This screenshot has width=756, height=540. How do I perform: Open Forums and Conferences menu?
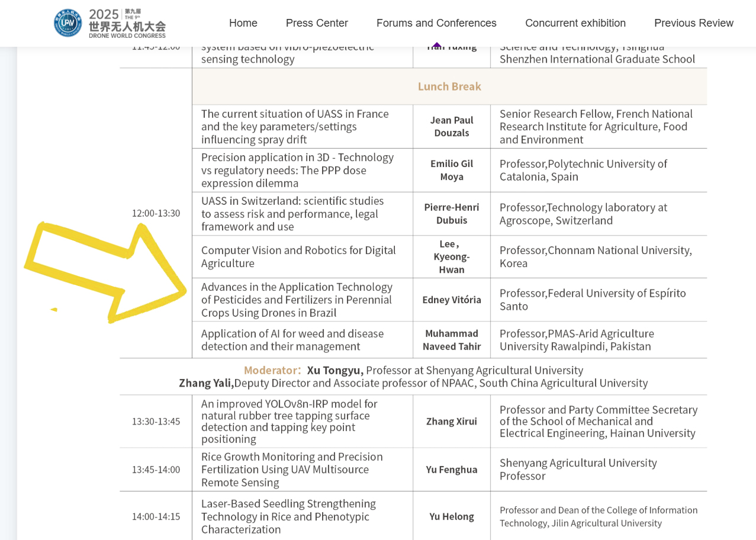[x=436, y=23]
